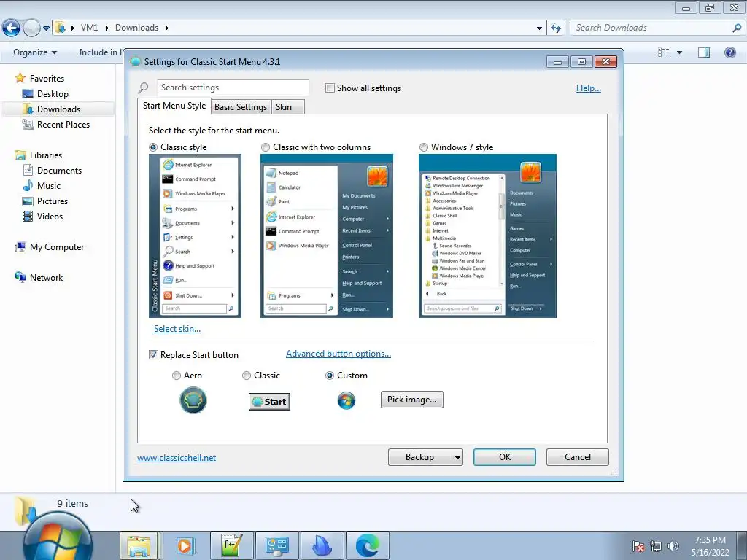The image size is (747, 560).
Task: Click VM1 in the address breadcrumb
Action: [x=89, y=28]
